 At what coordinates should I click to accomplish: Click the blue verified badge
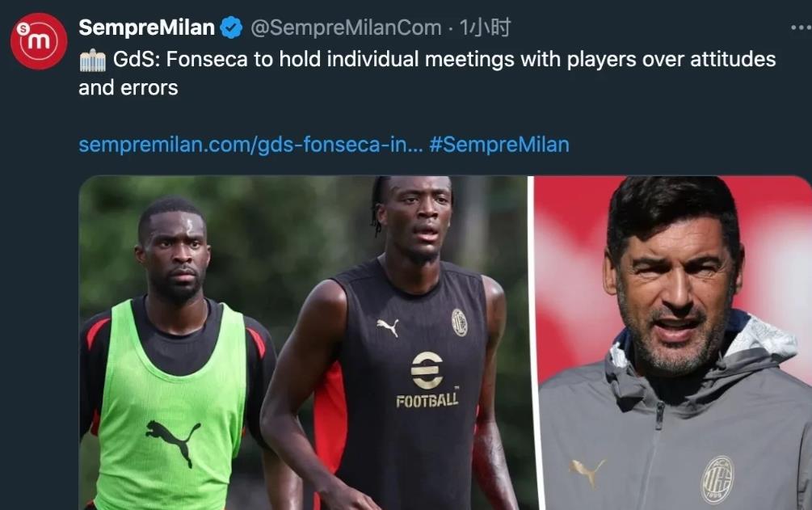coord(232,27)
